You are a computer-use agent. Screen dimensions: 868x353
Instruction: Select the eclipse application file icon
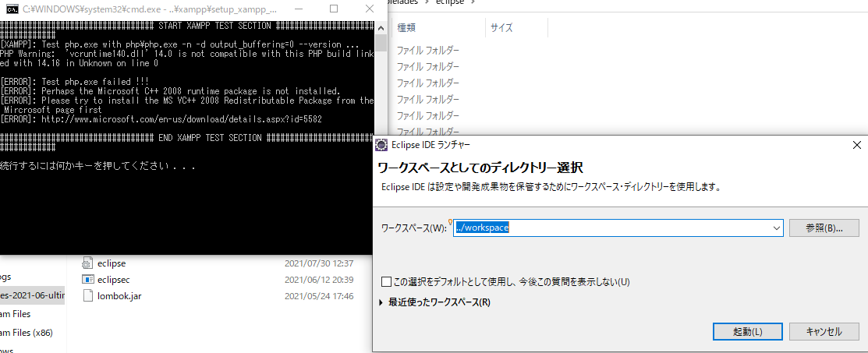[x=88, y=263]
